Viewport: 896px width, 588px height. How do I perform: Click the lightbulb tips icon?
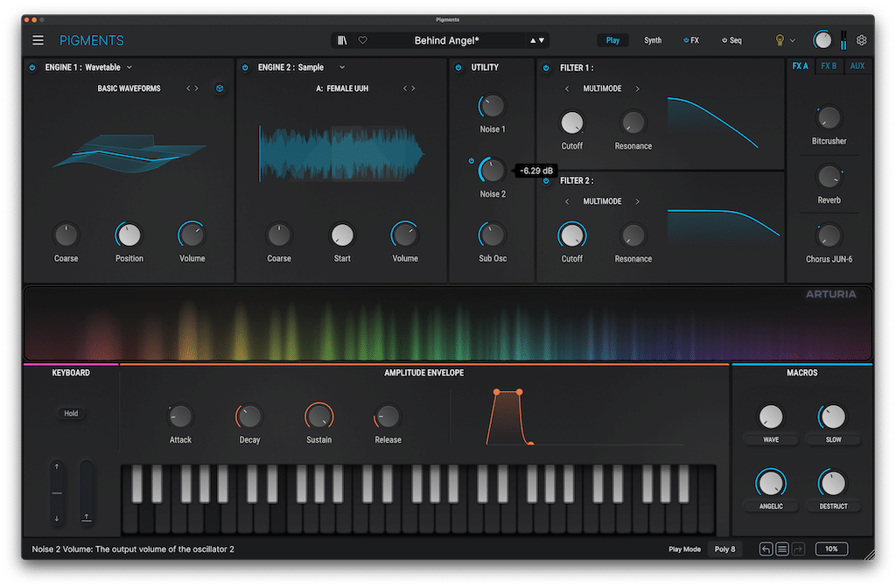point(780,40)
